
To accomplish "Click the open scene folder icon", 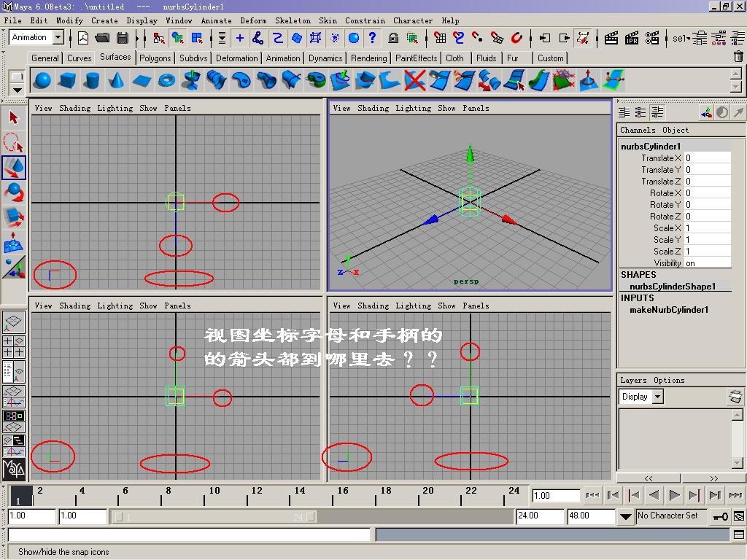I will pyautogui.click(x=102, y=38).
